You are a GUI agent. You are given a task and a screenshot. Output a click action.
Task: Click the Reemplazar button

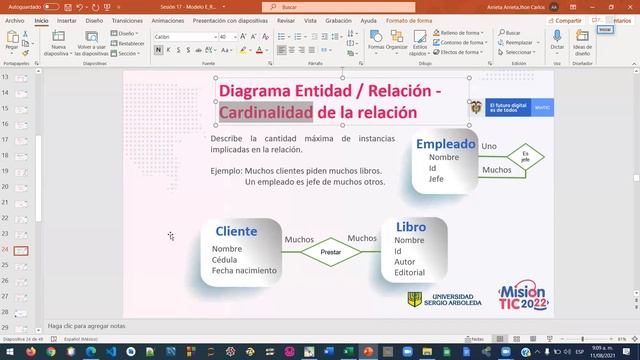[515, 42]
